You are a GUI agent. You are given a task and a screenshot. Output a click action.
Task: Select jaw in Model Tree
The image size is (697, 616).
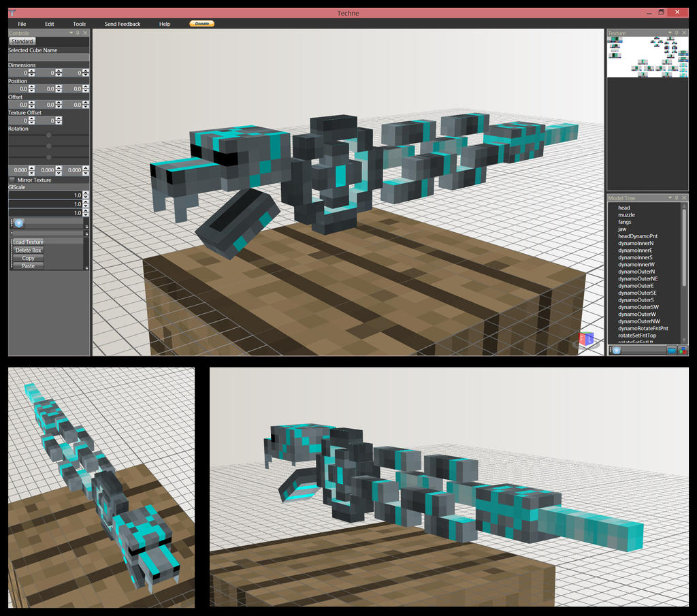coord(622,229)
